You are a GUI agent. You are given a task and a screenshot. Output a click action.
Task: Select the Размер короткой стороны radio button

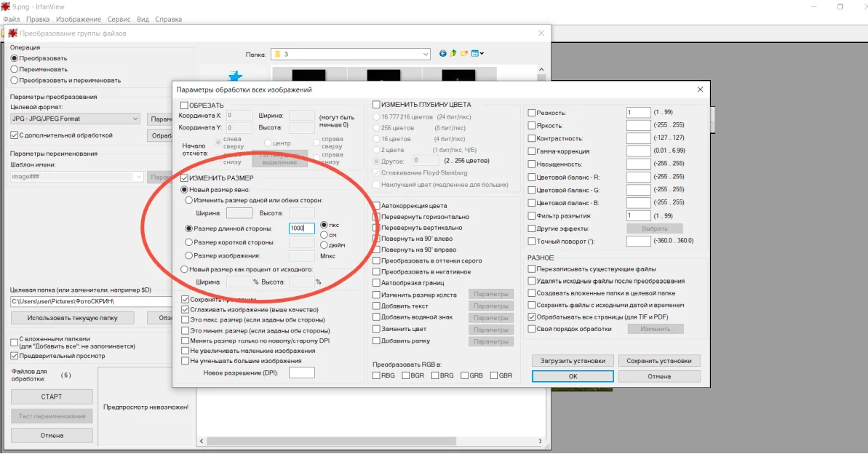coord(189,242)
